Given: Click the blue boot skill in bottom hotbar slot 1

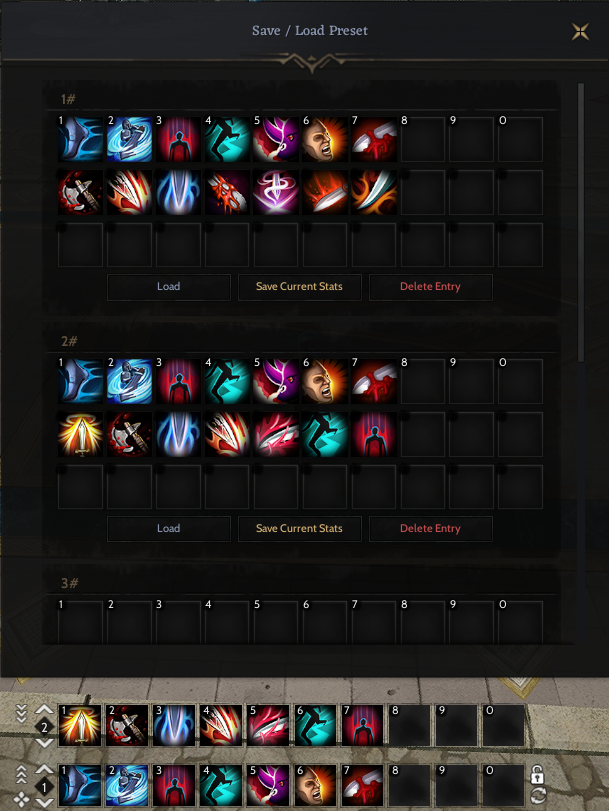Looking at the screenshot, I should [80, 786].
